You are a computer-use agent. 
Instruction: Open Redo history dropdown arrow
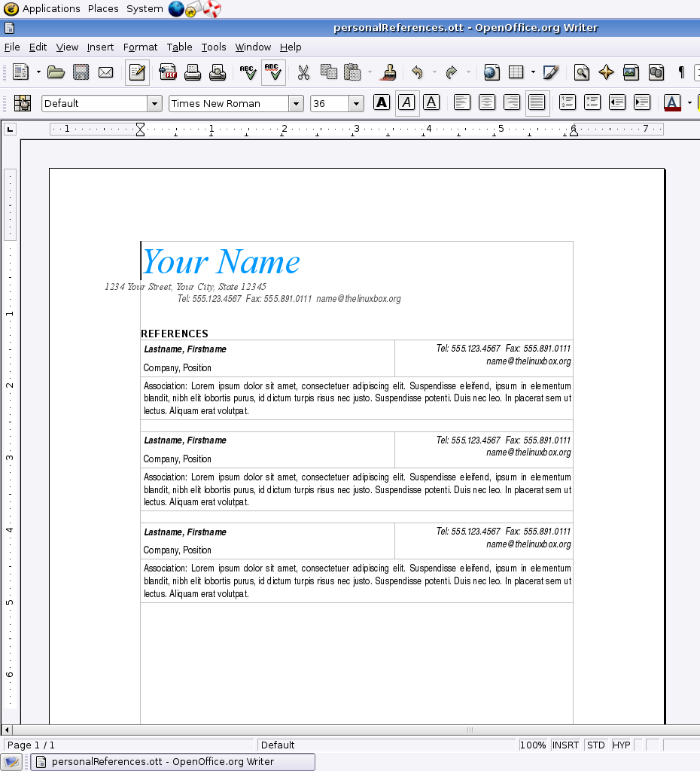[468, 72]
